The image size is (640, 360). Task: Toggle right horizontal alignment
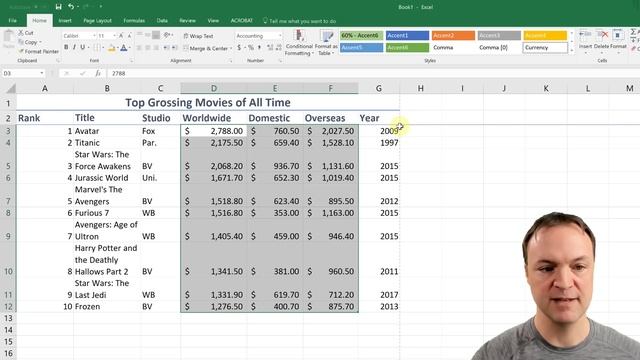click(156, 48)
